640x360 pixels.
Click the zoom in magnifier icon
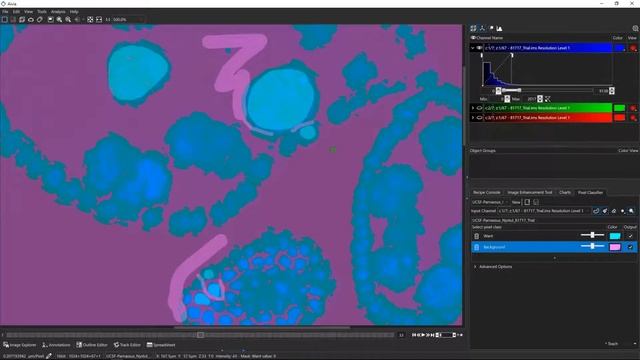click(x=59, y=19)
